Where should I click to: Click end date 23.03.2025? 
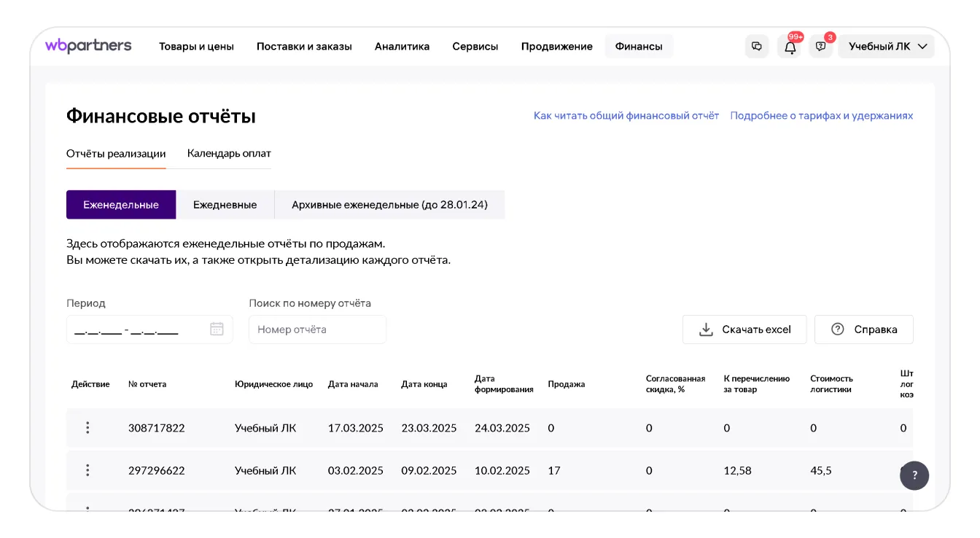[x=429, y=428]
